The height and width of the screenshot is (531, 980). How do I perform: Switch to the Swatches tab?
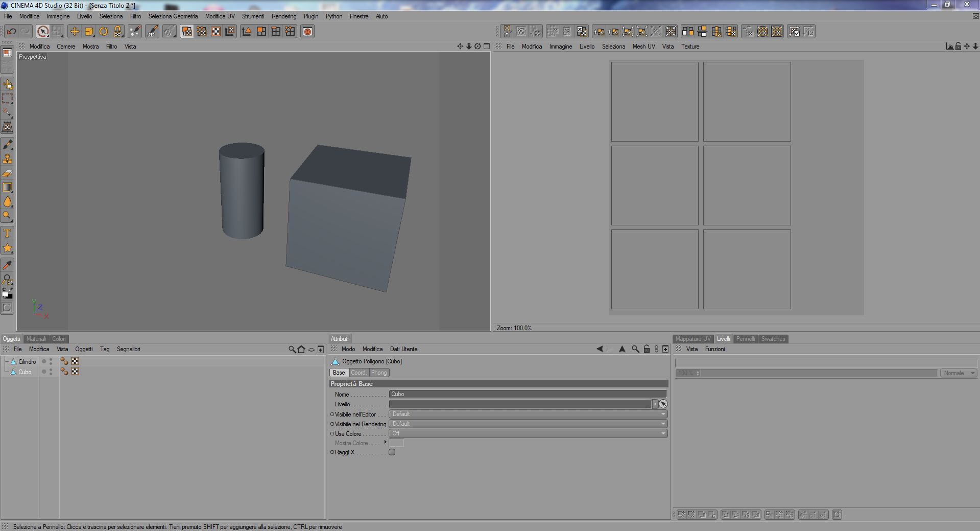[x=773, y=339]
